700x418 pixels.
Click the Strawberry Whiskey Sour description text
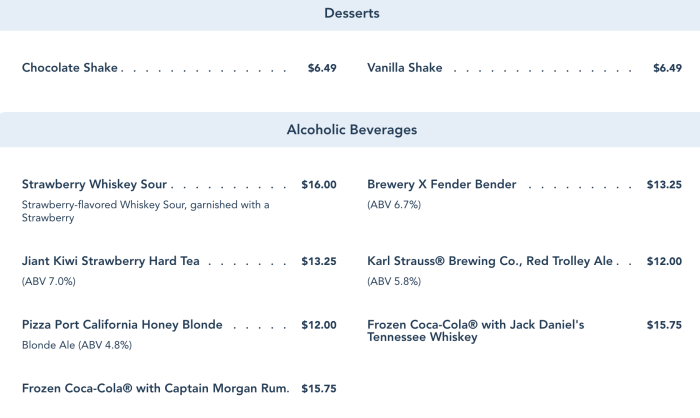(x=146, y=211)
